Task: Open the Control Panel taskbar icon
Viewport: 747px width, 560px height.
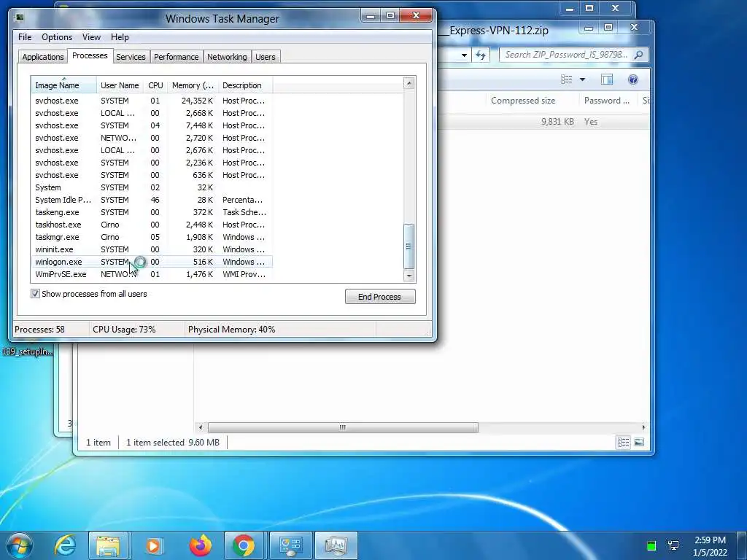Action: point(290,545)
